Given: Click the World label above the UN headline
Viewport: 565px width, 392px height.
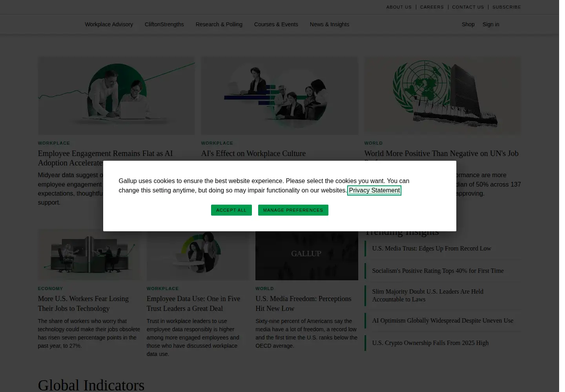Looking at the screenshot, I should 373,143.
